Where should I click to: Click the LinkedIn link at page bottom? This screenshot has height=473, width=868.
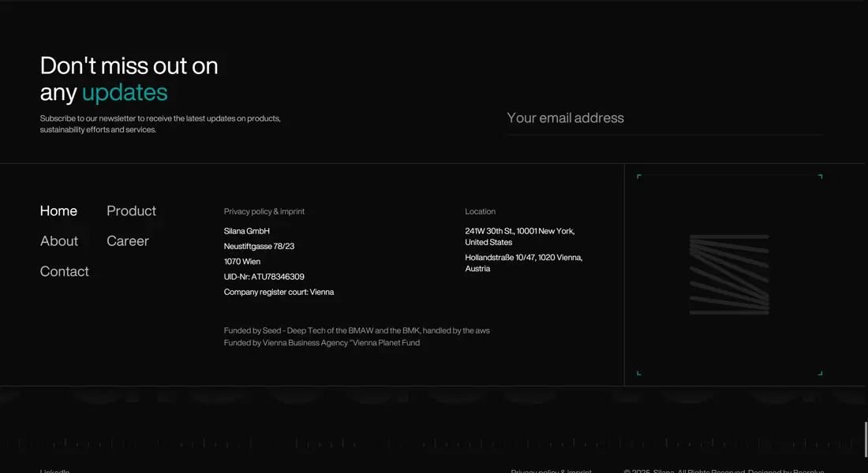tap(54, 471)
